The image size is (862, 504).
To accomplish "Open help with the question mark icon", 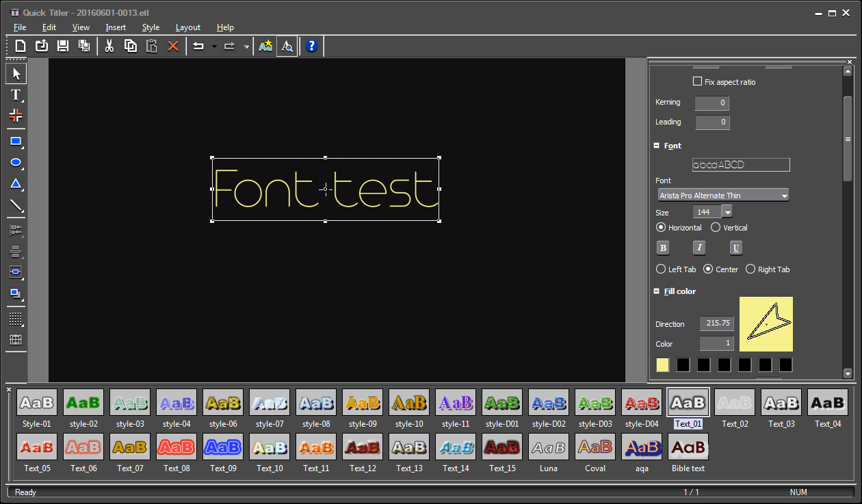I will point(311,46).
